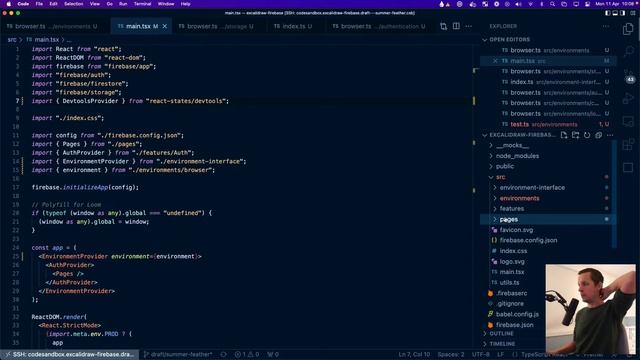Open editor More Actions ellipsis menu

pos(469,26)
